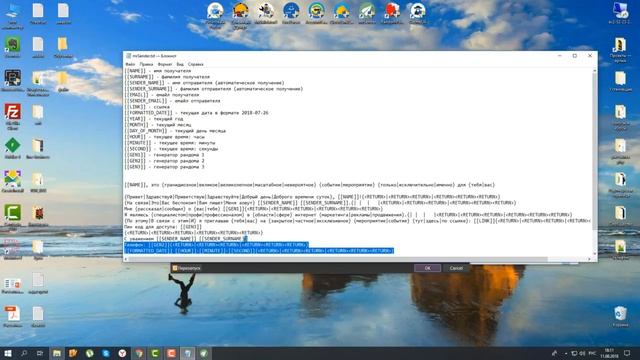Click the '[[HOUR]] - текущее время: часы' line
The width and height of the screenshot is (640, 360).
(x=164, y=137)
